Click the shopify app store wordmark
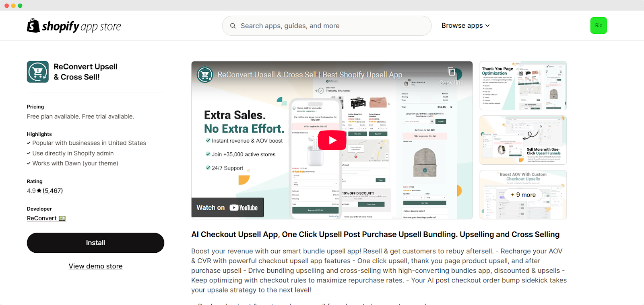This screenshot has height=305, width=644. [x=81, y=26]
